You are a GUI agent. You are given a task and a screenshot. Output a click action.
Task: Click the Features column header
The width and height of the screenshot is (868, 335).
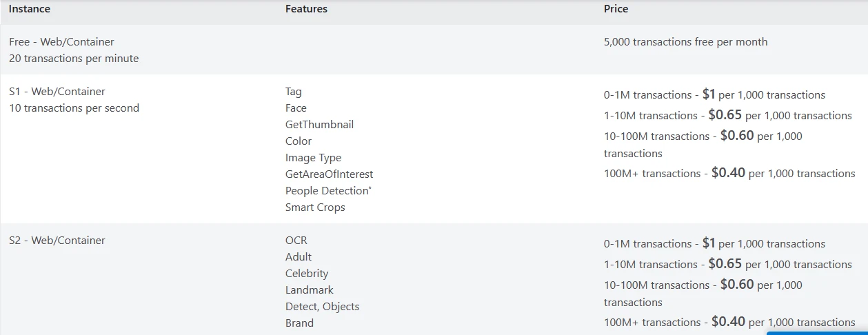click(306, 9)
